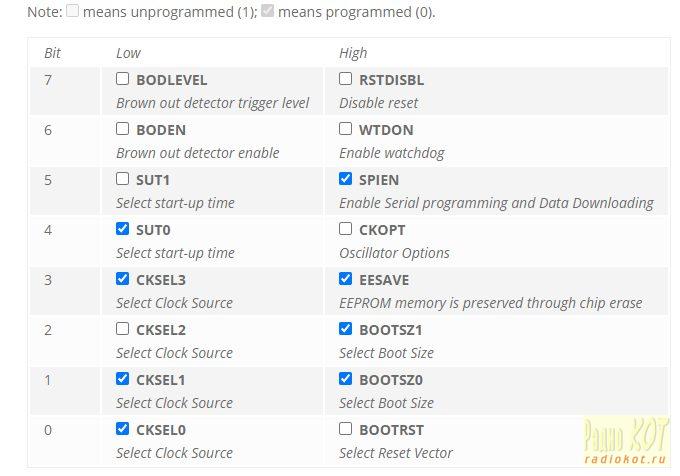Uncheck the CKSEL0 fuse bit
680x476 pixels.
[x=122, y=429]
